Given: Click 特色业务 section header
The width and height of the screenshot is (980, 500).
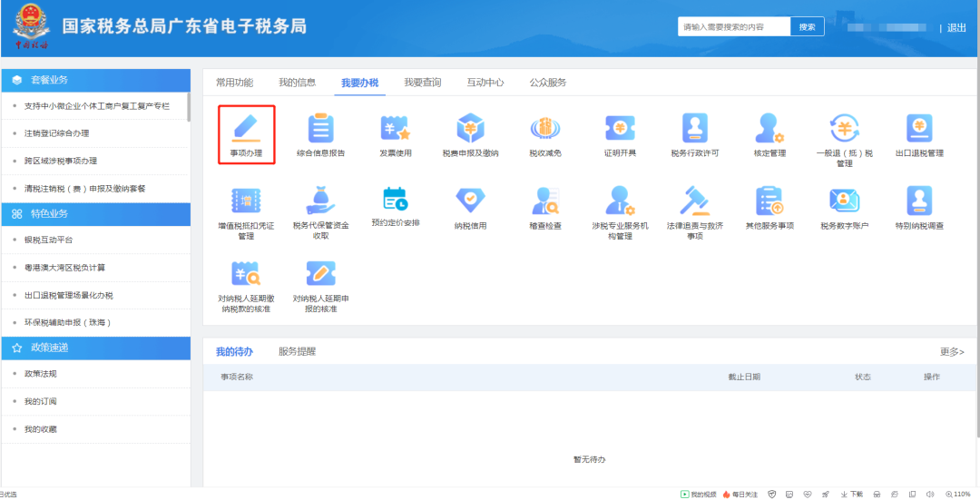Looking at the screenshot, I should click(95, 214).
